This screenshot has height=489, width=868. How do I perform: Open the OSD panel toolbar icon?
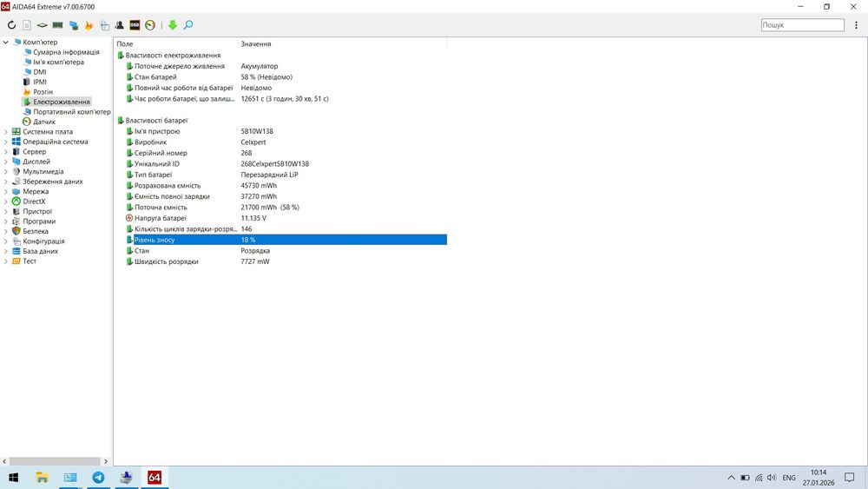point(135,25)
